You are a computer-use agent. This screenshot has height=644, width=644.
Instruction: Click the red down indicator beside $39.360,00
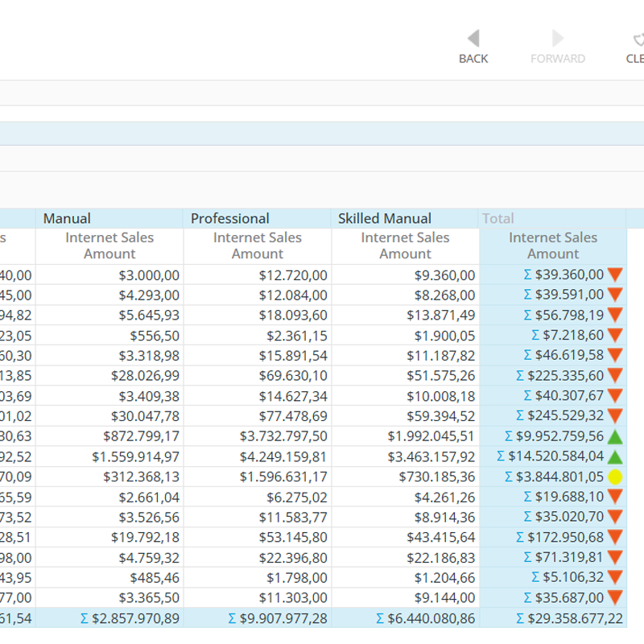pos(615,275)
